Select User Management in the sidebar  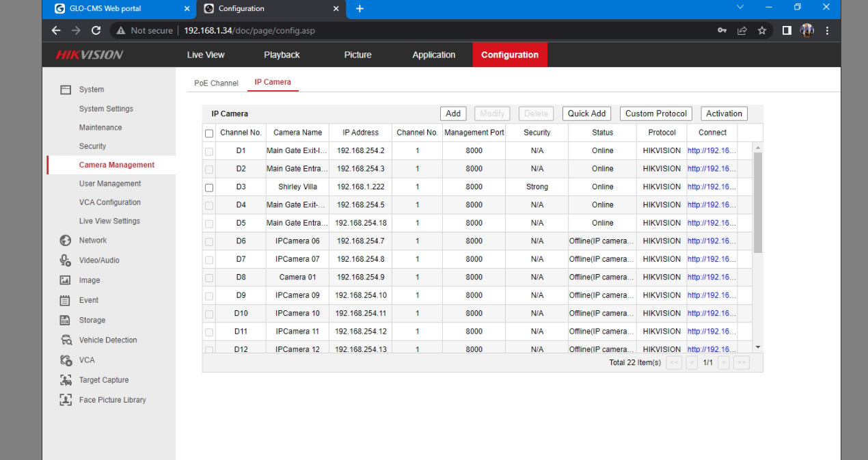coord(110,184)
